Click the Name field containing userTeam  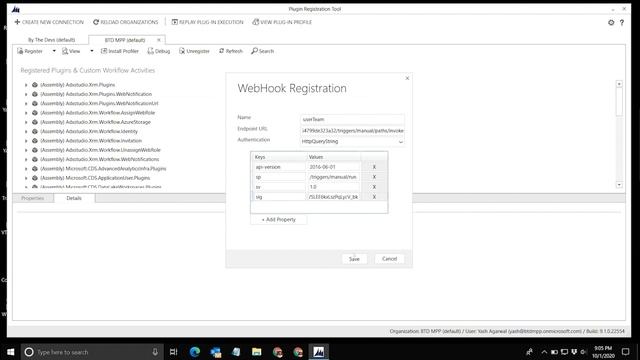352,119
